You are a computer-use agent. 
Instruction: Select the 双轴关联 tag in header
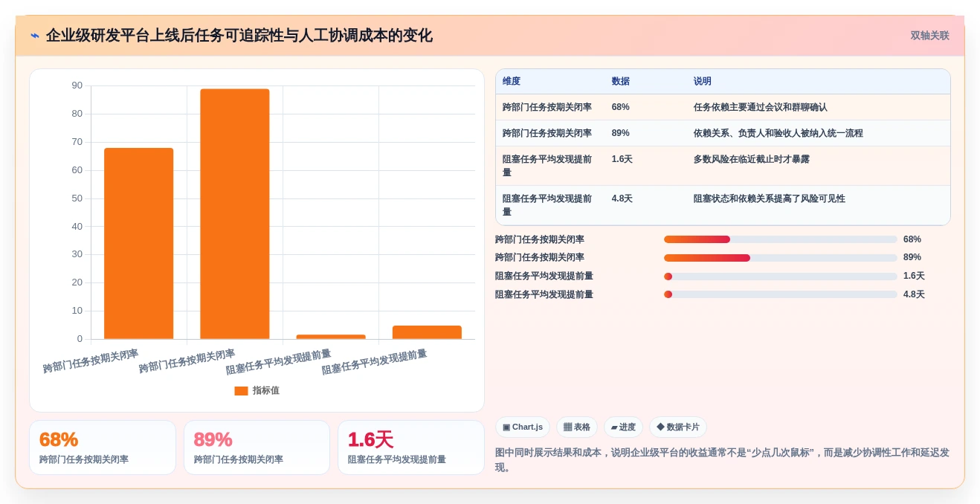(x=929, y=36)
